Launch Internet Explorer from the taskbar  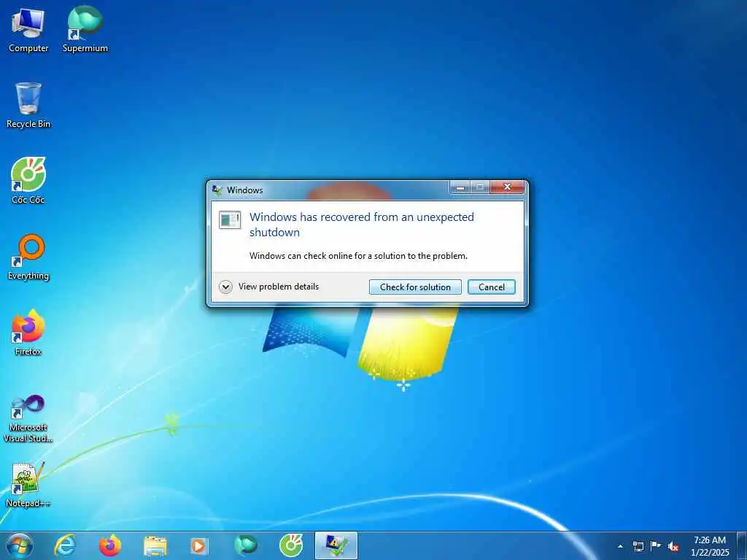[65, 545]
